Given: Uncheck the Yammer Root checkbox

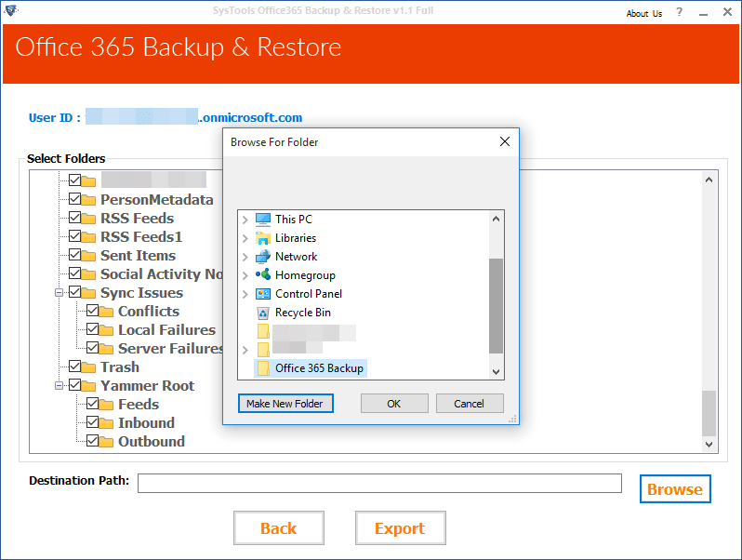Looking at the screenshot, I should coord(74,384).
